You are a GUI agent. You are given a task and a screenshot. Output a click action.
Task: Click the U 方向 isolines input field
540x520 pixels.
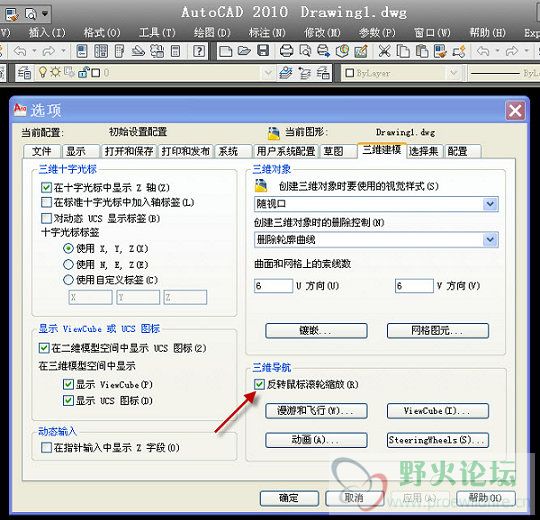(x=273, y=286)
